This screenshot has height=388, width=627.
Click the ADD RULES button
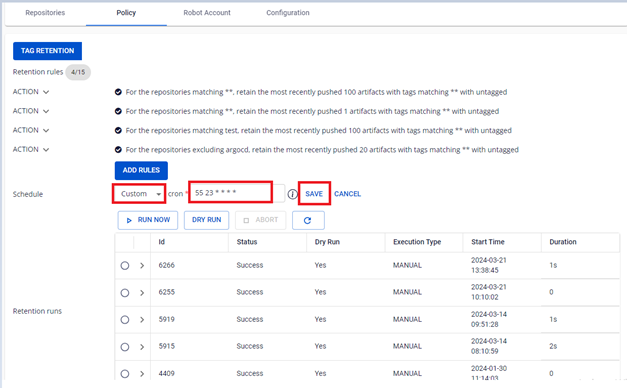pos(141,170)
